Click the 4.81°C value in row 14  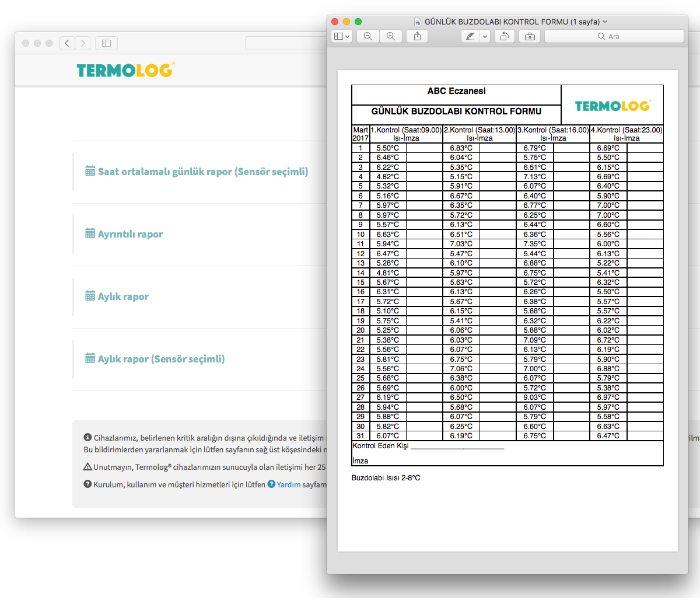coord(388,273)
